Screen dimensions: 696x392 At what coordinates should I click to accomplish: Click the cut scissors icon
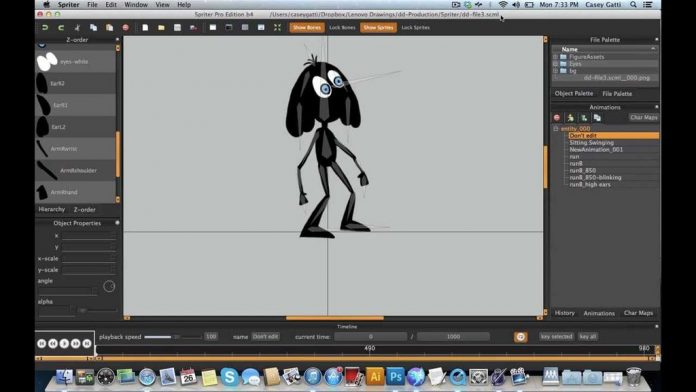(77, 28)
